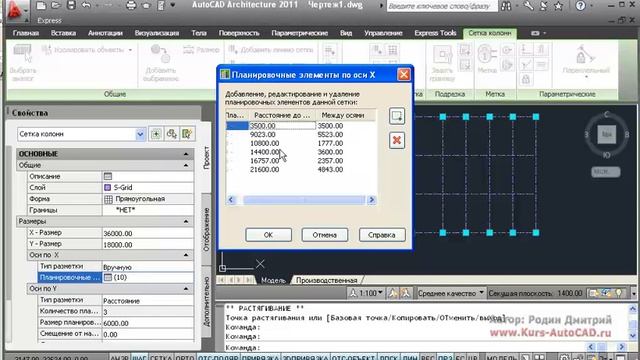Click the star Favorites icon
Screen dimensions: 640x360
[559, 6]
